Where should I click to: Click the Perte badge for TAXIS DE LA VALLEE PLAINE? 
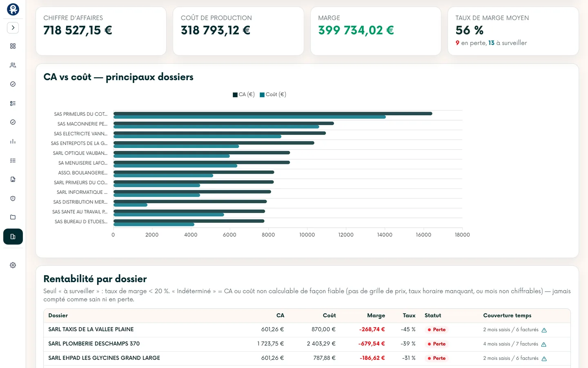tap(436, 330)
